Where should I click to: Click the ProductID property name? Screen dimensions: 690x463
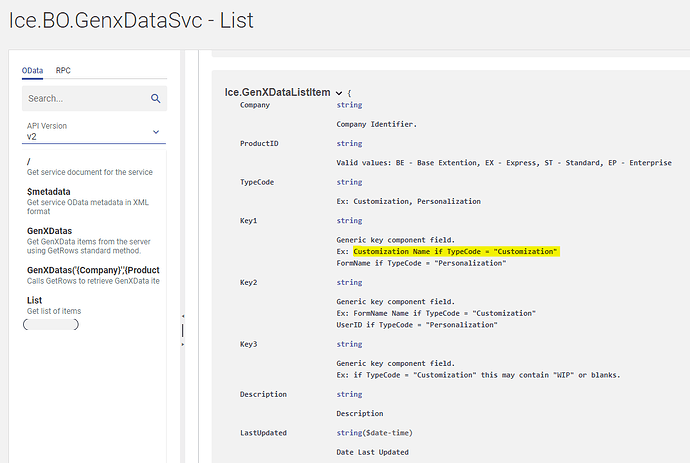tap(259, 143)
